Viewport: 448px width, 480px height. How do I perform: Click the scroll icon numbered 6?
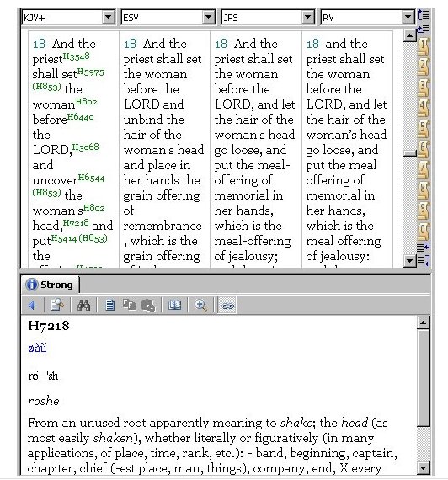click(x=424, y=149)
